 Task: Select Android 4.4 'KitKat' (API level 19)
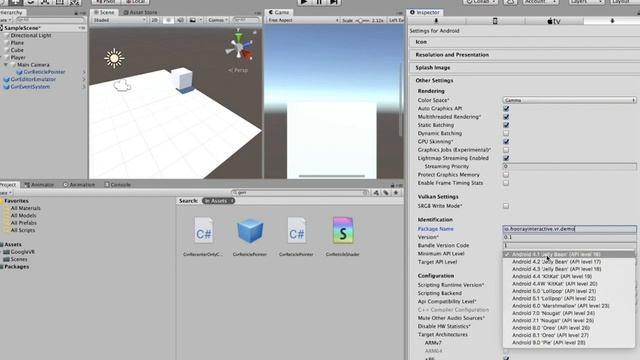point(552,276)
